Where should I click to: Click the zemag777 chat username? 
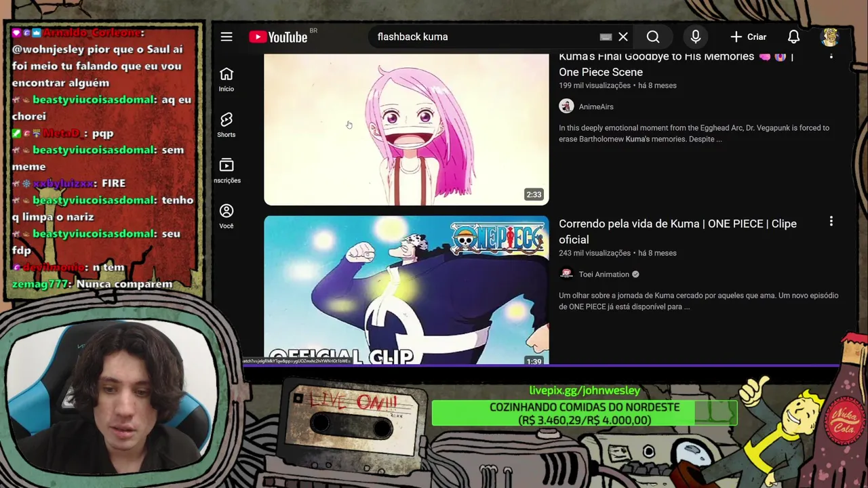click(40, 284)
